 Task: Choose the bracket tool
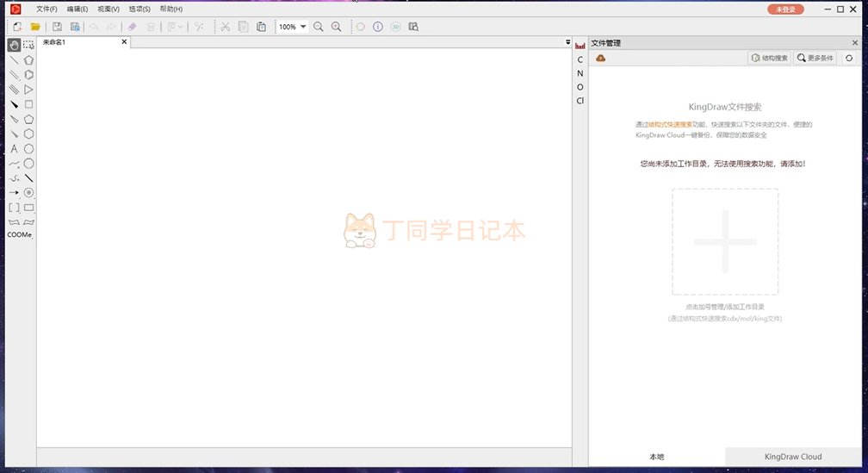pos(14,208)
